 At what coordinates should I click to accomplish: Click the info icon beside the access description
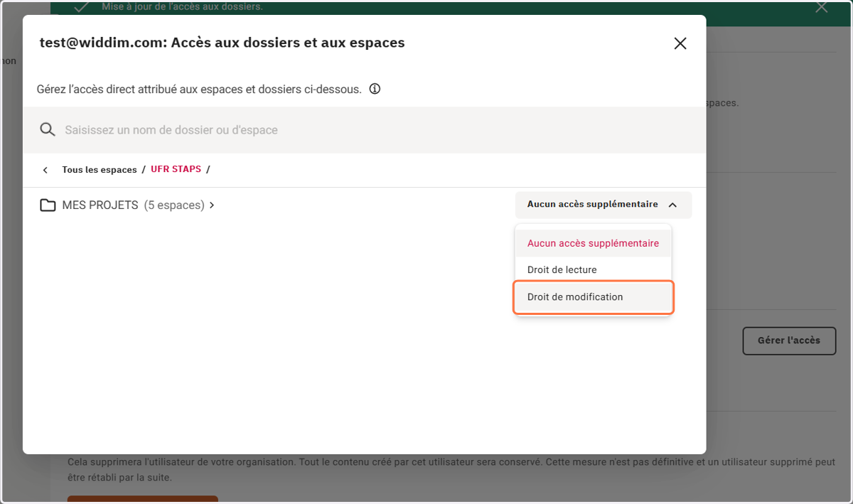click(375, 90)
